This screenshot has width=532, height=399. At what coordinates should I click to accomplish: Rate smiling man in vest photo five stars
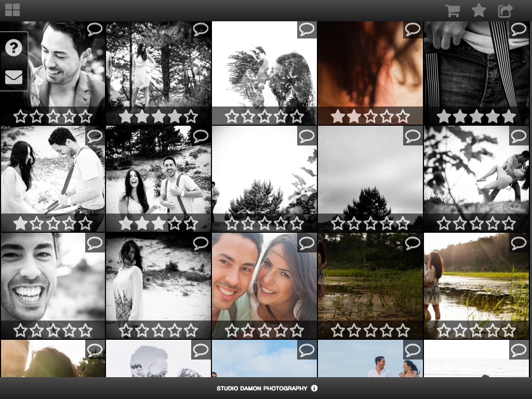[85, 116]
